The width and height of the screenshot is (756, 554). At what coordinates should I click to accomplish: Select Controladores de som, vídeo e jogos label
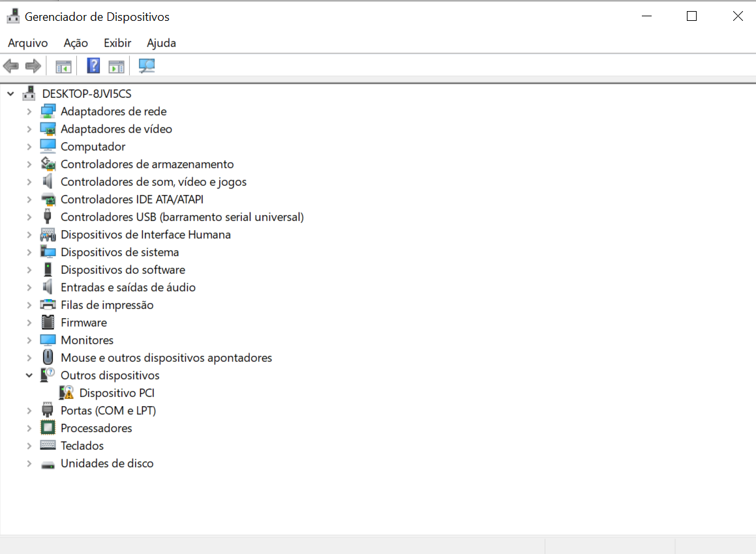[153, 182]
